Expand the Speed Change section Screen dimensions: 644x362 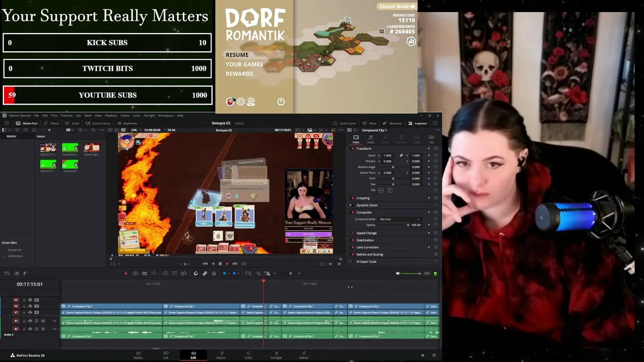(x=366, y=233)
